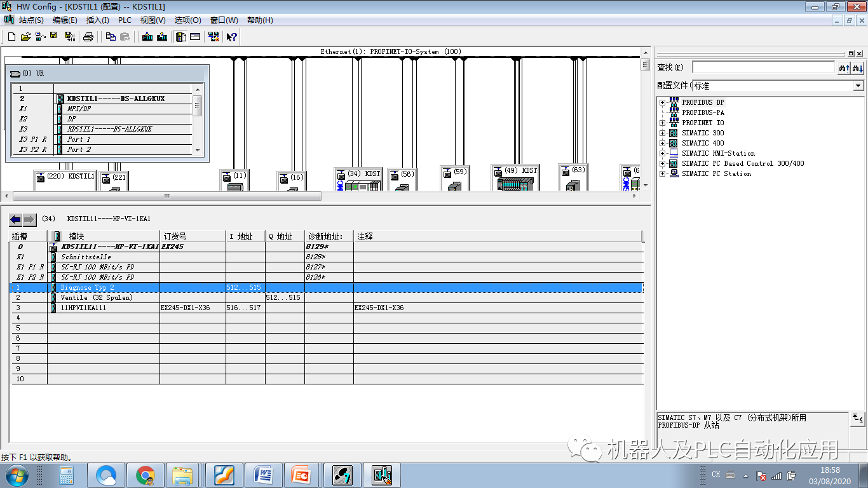Click the I 地址 column header
The width and height of the screenshot is (868, 488).
coord(245,236)
